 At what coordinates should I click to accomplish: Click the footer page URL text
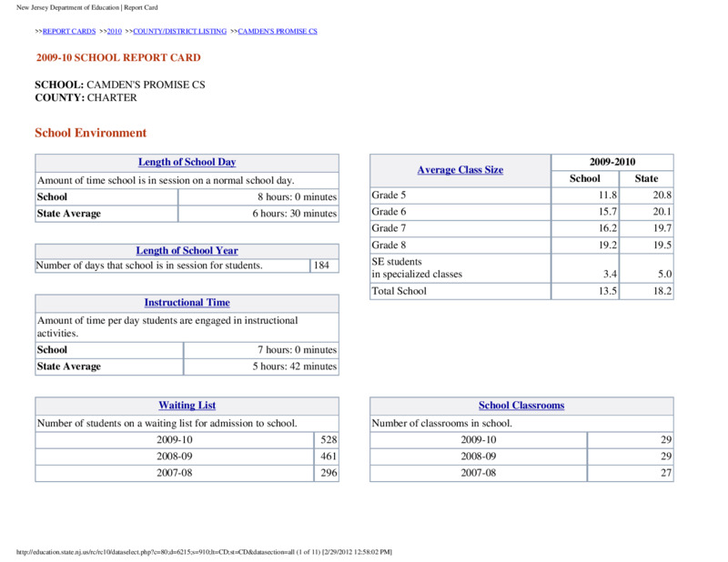click(204, 552)
